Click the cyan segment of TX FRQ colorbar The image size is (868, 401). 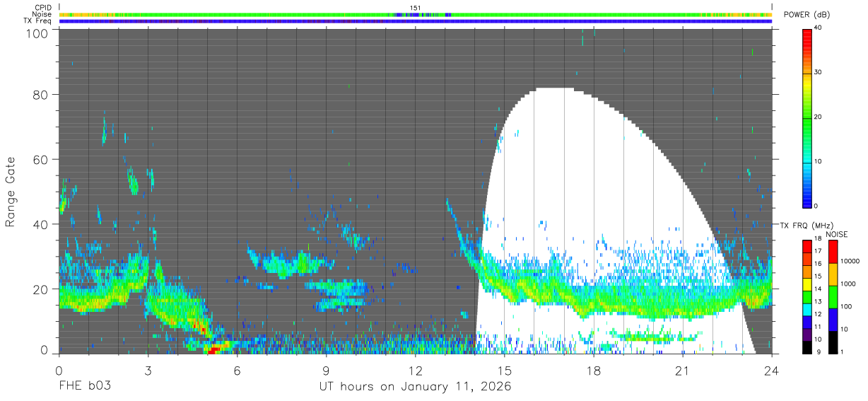click(x=807, y=308)
